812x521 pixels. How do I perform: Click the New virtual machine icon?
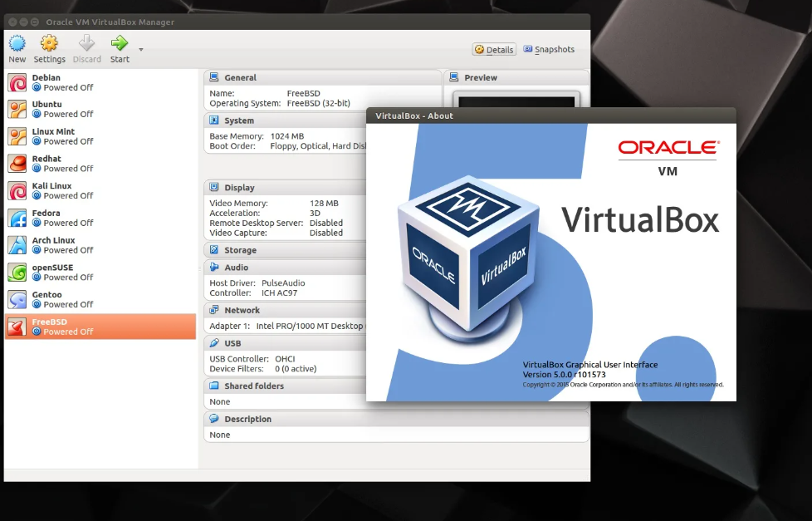pos(17,43)
